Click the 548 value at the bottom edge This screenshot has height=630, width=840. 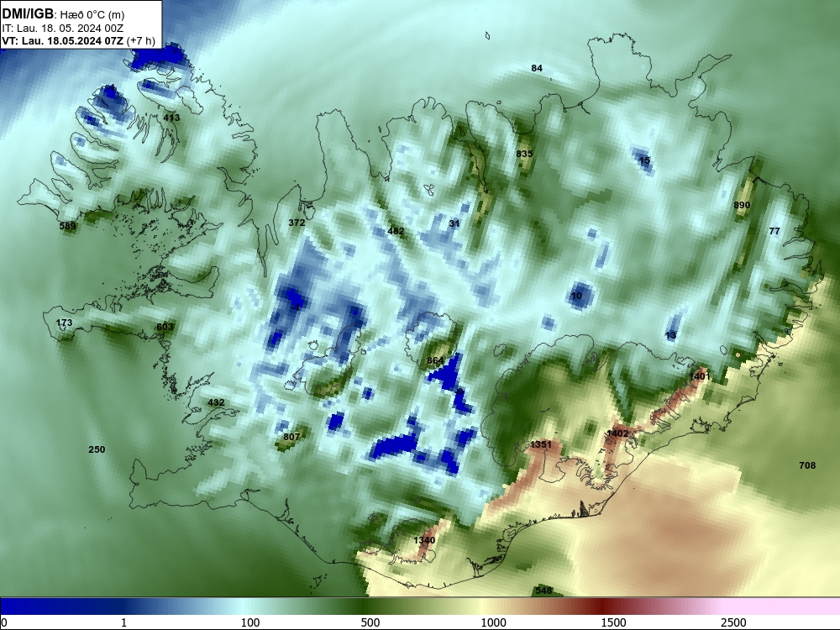tap(543, 591)
